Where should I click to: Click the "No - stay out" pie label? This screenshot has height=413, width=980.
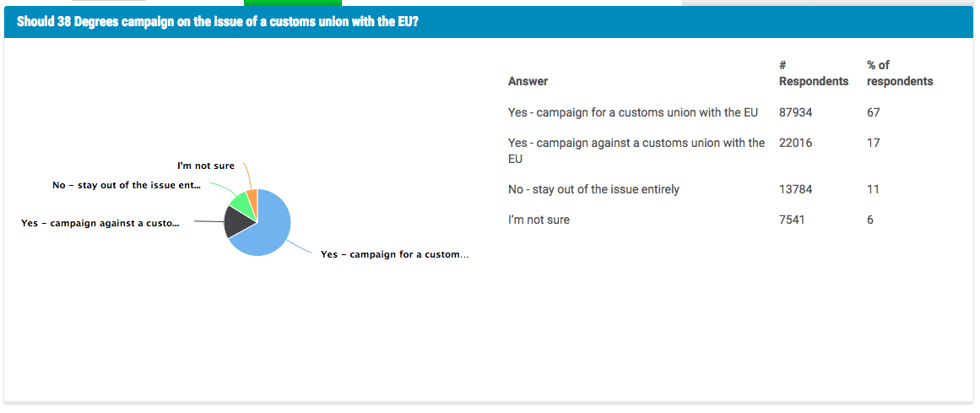click(x=127, y=185)
